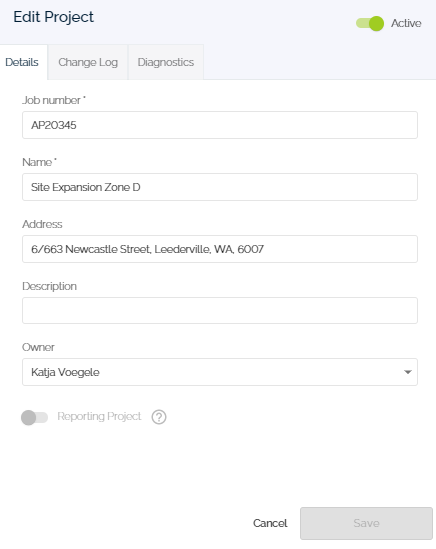The width and height of the screenshot is (436, 549).
Task: Click the Address input field
Action: point(220,249)
